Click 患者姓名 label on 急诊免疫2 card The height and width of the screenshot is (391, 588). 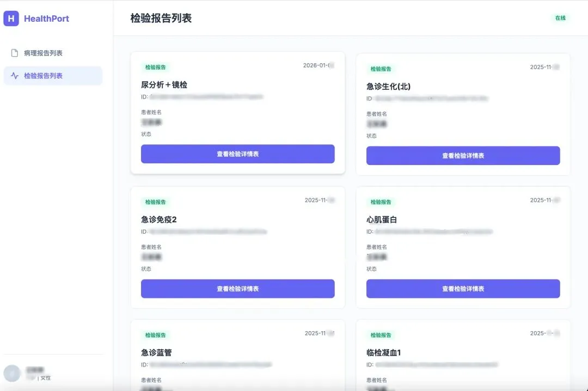pyautogui.click(x=151, y=247)
